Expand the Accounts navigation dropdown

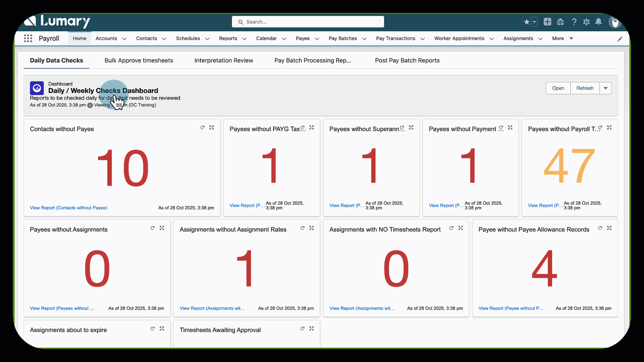click(x=124, y=39)
